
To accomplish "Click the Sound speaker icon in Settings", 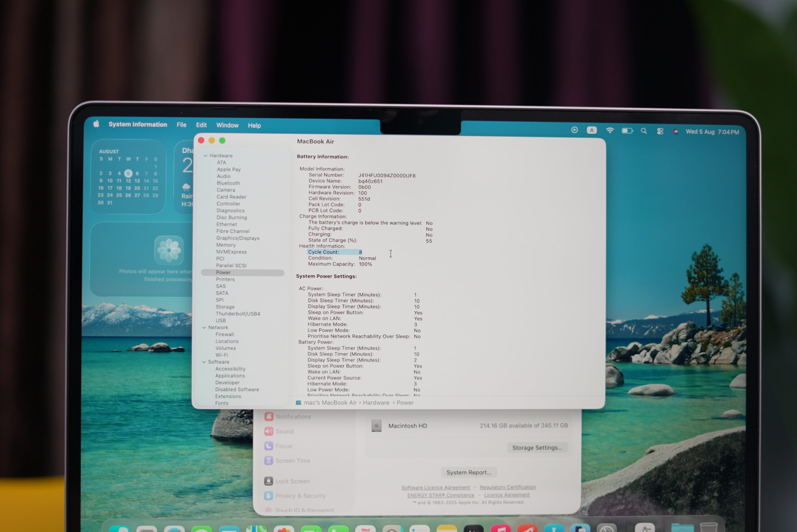I will [268, 431].
